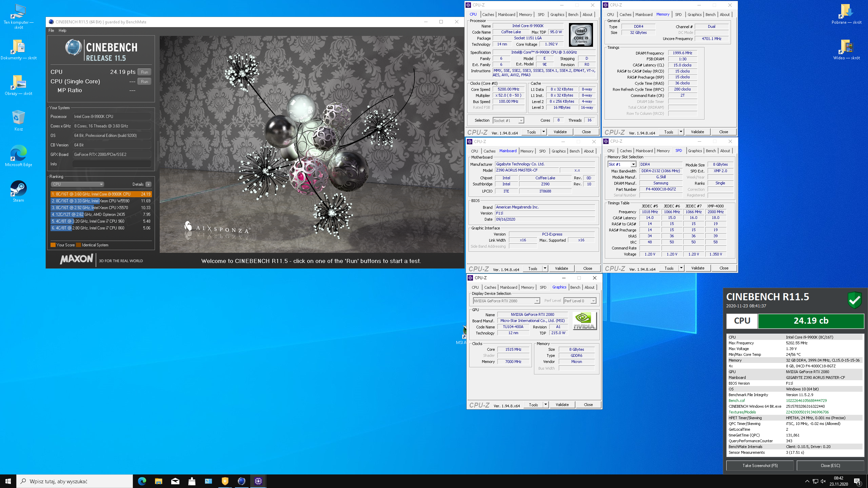This screenshot has height=488, width=868.
Task: Open the Cinebench File menu
Action: pos(51,30)
